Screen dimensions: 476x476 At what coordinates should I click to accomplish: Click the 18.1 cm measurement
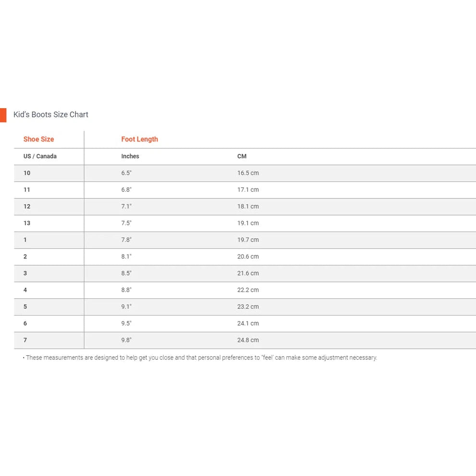(248, 206)
